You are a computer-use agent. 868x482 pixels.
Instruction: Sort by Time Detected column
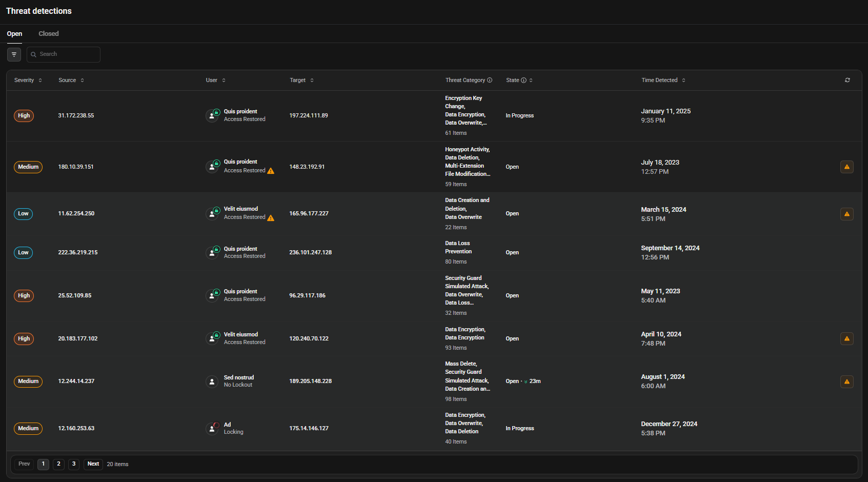[663, 80]
